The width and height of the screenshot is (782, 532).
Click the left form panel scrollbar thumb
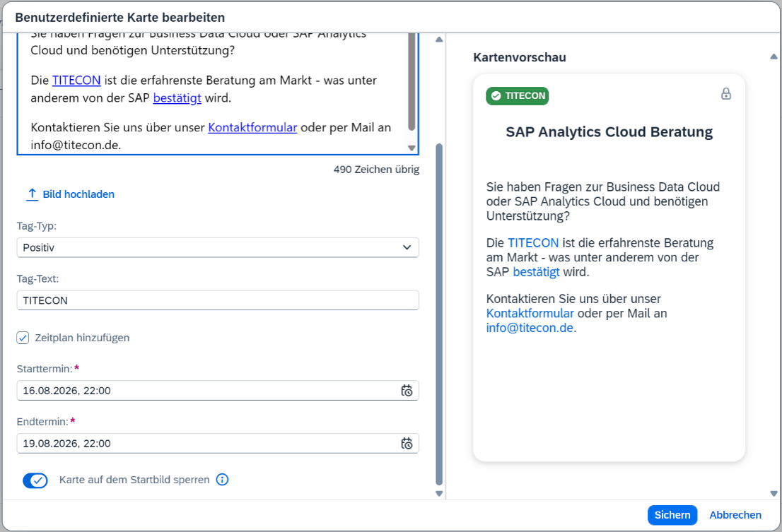pos(439,314)
